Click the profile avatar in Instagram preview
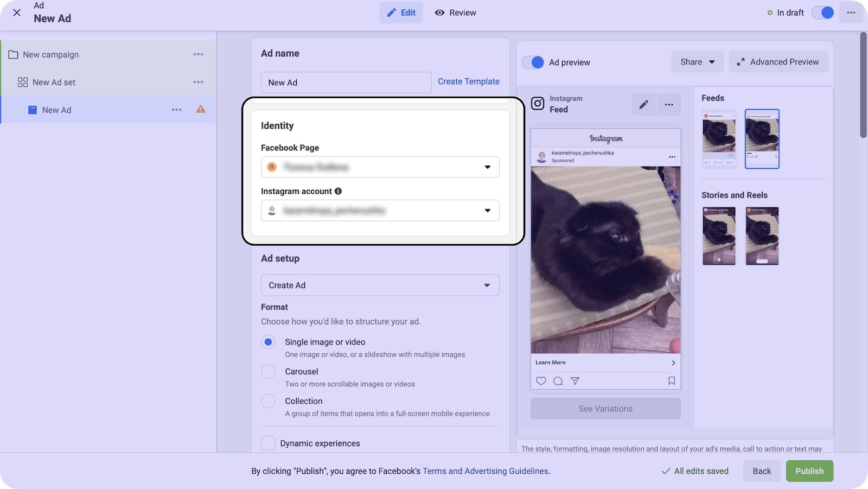 (541, 157)
